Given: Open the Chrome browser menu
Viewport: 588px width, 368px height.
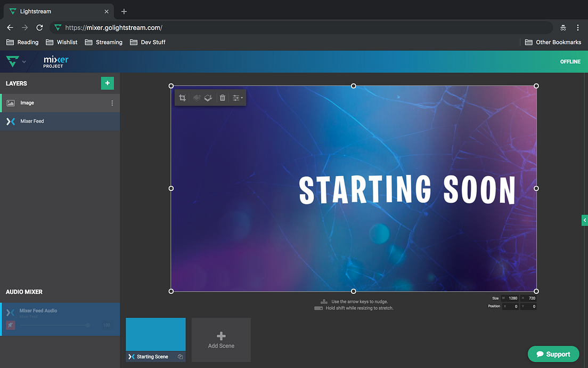Looking at the screenshot, I should (578, 27).
